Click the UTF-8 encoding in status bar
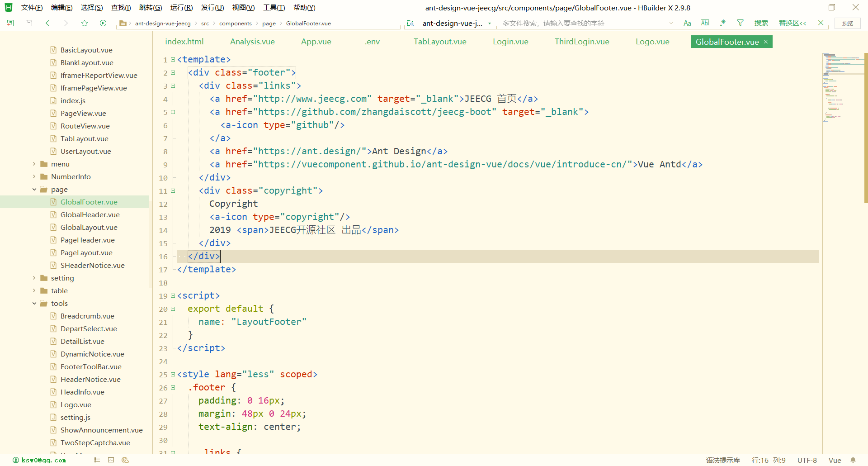 807,460
